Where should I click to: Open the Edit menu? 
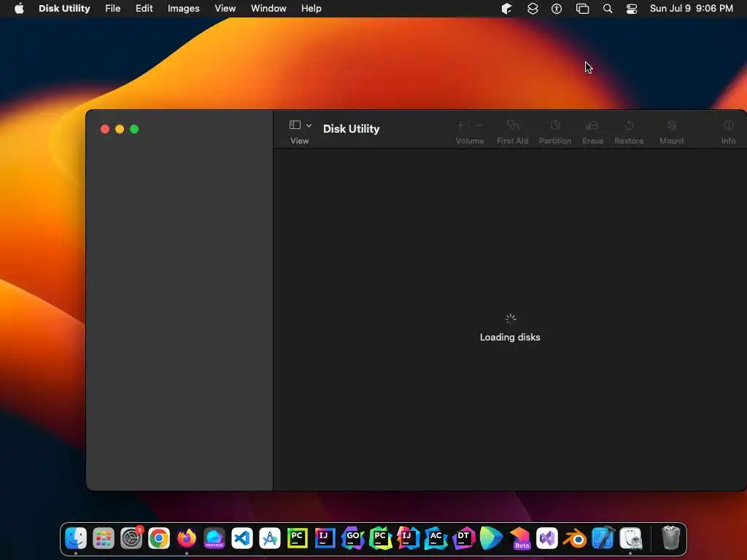click(144, 9)
